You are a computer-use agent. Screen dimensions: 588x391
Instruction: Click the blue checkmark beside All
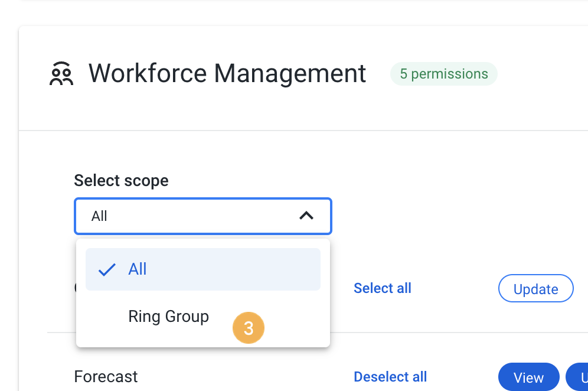[x=107, y=270]
